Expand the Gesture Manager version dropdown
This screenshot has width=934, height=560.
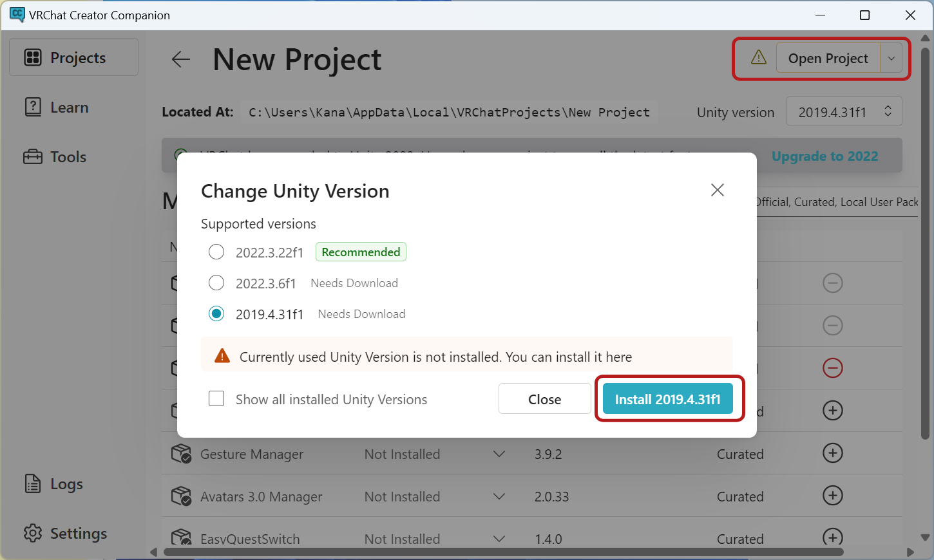499,454
